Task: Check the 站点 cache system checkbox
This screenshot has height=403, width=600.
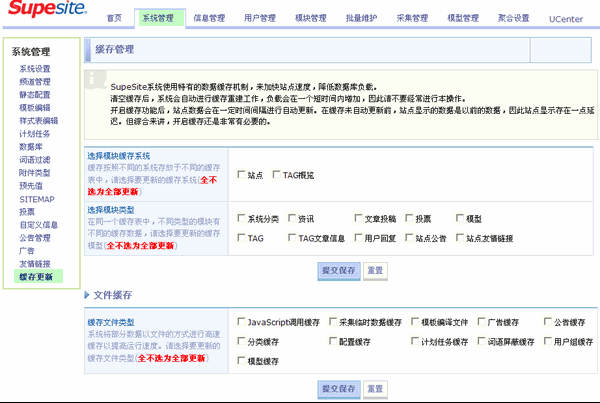Action: pos(241,175)
